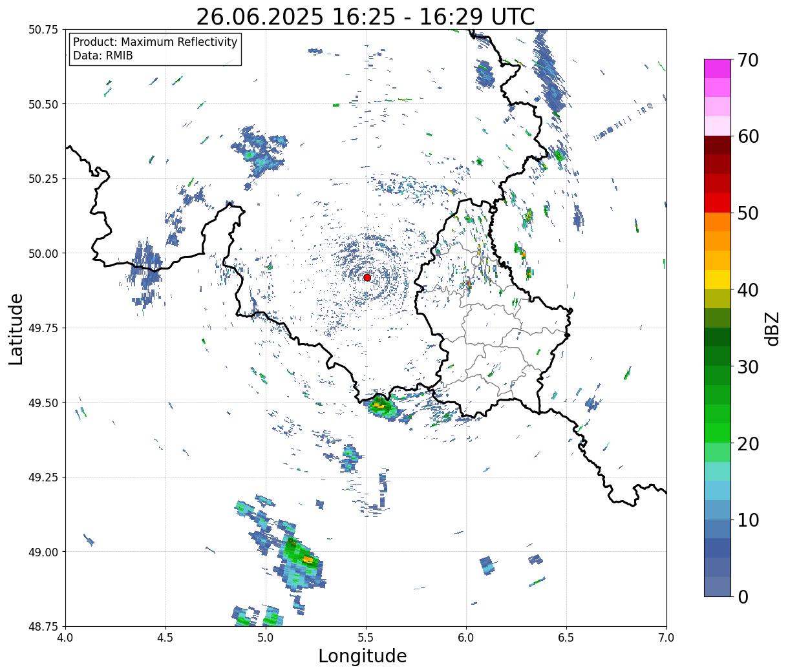This screenshot has height=672, width=788.
Task: Click the colorbar tick label 60
Action: coord(748,136)
